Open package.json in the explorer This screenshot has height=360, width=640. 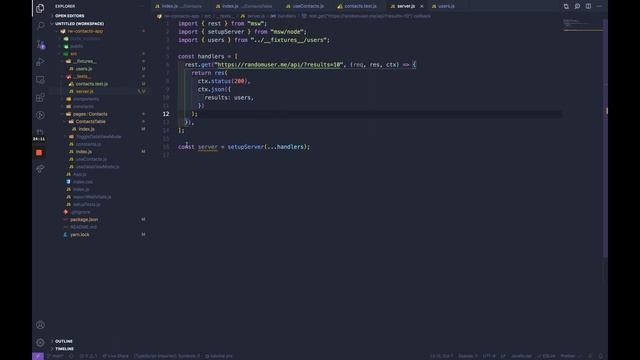coord(84,220)
